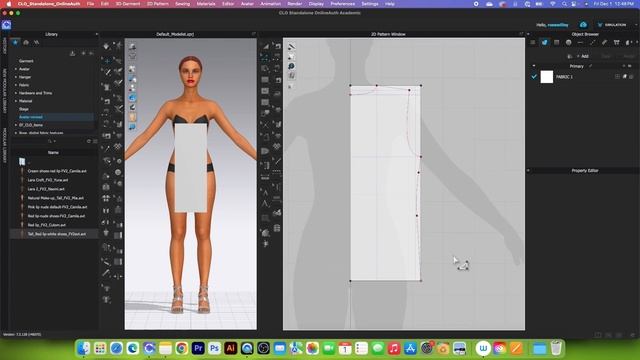Click the white pattern piece in 3D window
This screenshot has height=360, width=640.
point(191,168)
